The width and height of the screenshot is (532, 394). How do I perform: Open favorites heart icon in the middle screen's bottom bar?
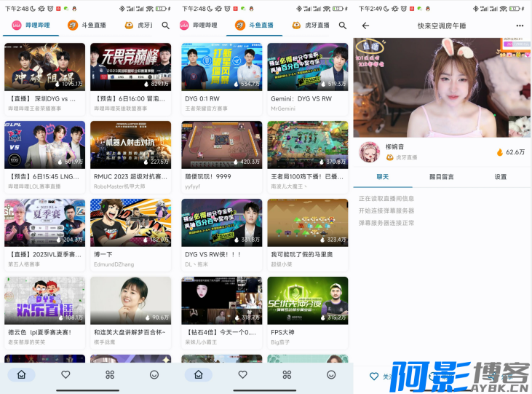[x=242, y=374]
